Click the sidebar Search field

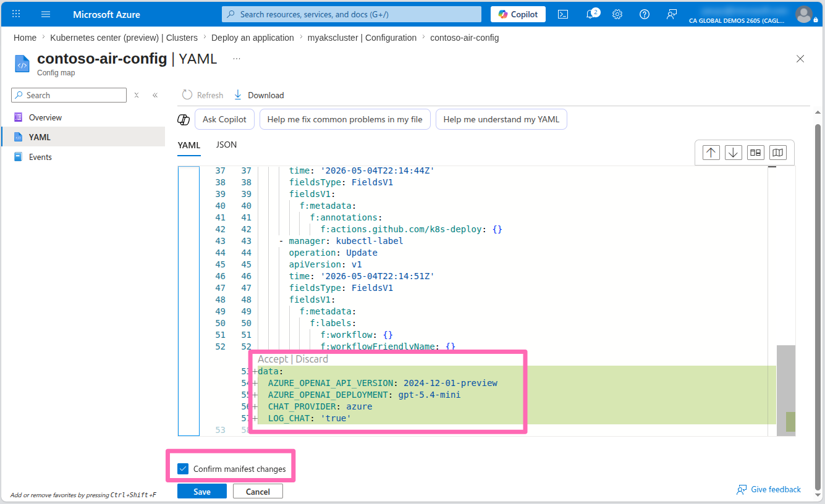tap(69, 95)
